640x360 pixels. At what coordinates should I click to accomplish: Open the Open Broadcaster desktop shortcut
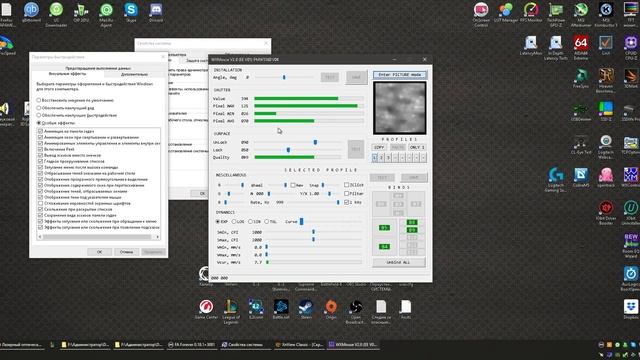(356, 312)
